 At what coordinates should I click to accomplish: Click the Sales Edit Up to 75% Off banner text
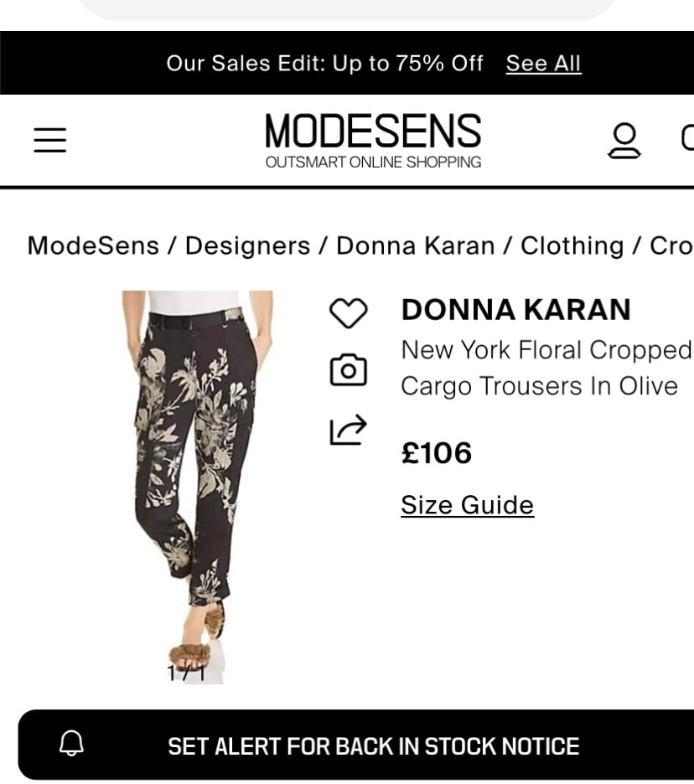click(x=324, y=64)
